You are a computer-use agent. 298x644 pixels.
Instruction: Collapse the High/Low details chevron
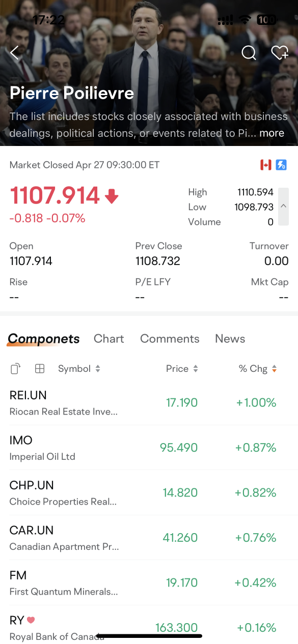point(283,207)
